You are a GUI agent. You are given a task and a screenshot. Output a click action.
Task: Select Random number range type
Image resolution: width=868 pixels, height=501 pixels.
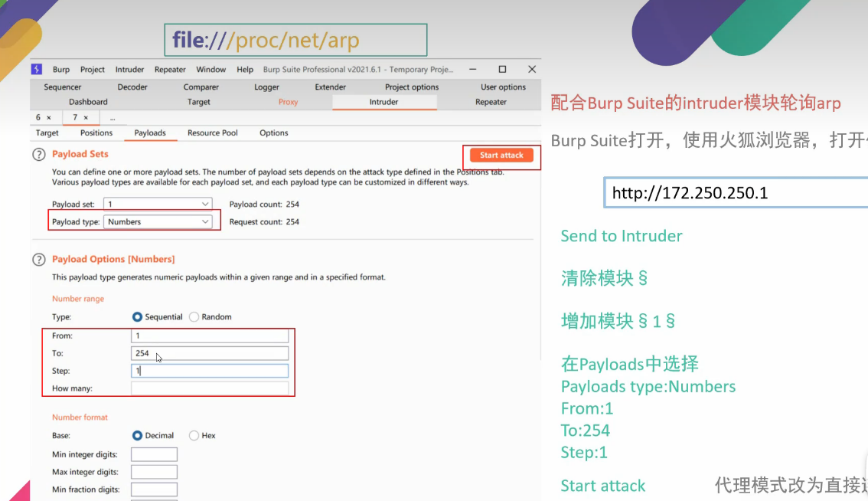coord(194,317)
